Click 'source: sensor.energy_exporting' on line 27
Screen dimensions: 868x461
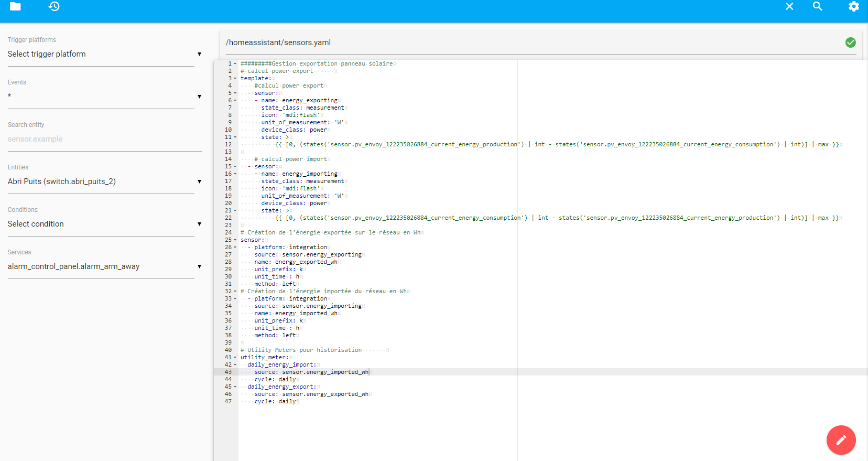coord(308,254)
